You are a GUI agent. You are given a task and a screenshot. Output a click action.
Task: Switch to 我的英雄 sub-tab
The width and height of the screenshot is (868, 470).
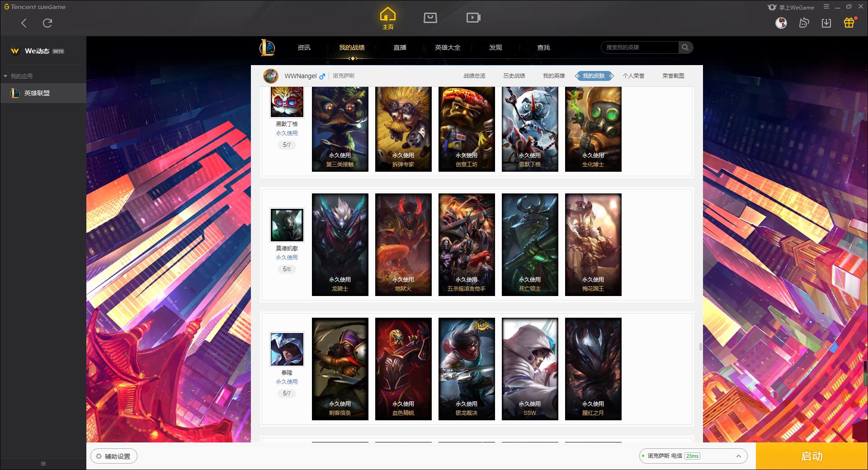(x=554, y=76)
